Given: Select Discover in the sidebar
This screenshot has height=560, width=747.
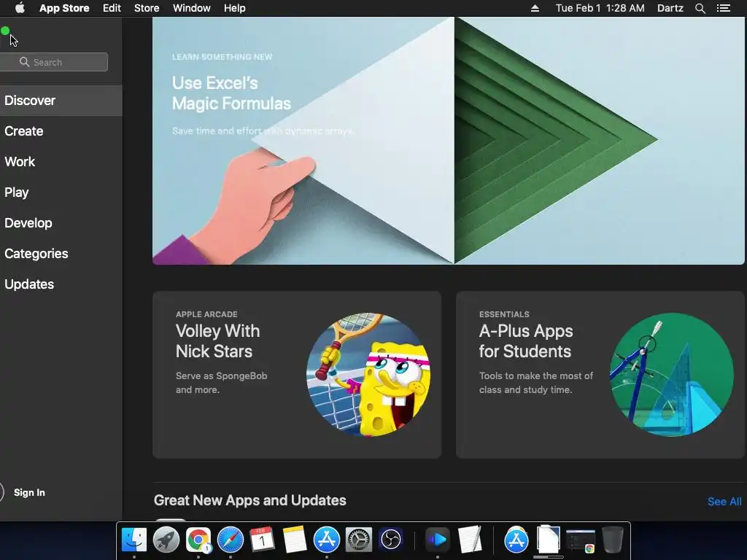Looking at the screenshot, I should pos(61,101).
